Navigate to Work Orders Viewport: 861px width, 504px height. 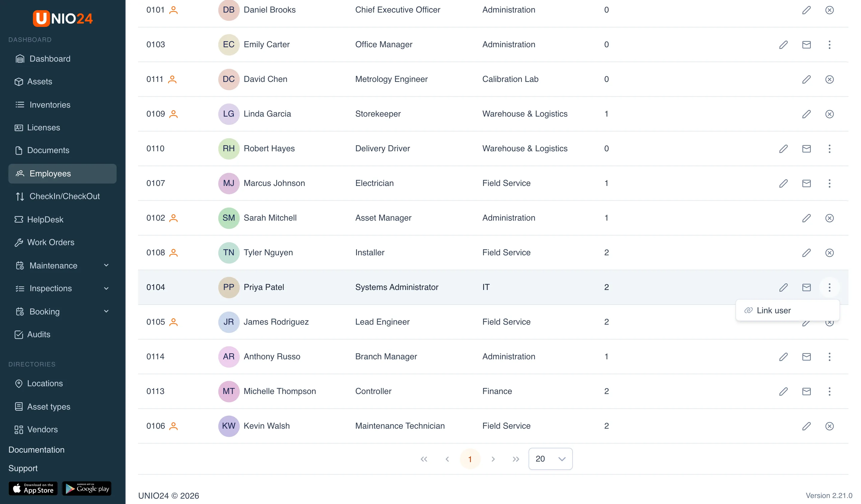(x=62, y=242)
